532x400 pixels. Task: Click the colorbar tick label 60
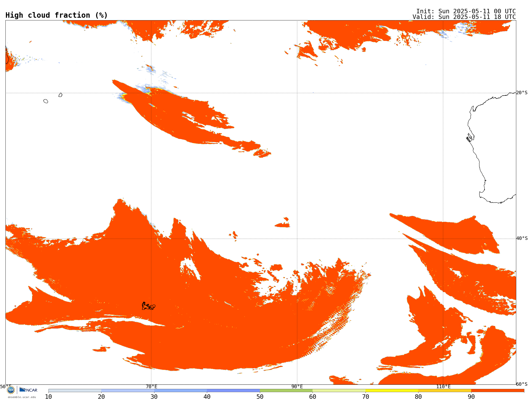pos(313,397)
